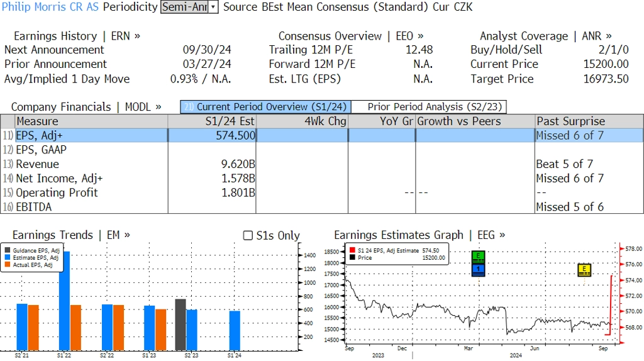Image resolution: width=644 pixels, height=361 pixels.
Task: Click Prior Announcement date 03/27/24
Action: pos(207,64)
